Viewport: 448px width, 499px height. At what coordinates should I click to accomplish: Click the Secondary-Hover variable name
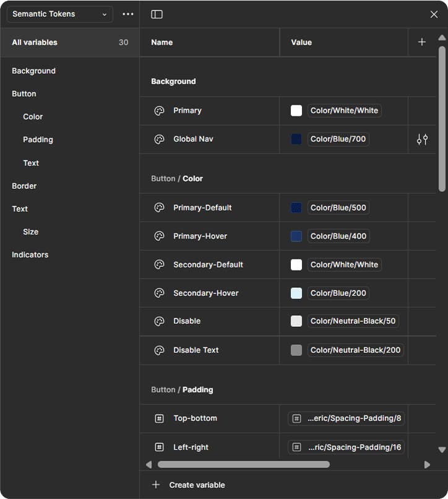pyautogui.click(x=206, y=293)
